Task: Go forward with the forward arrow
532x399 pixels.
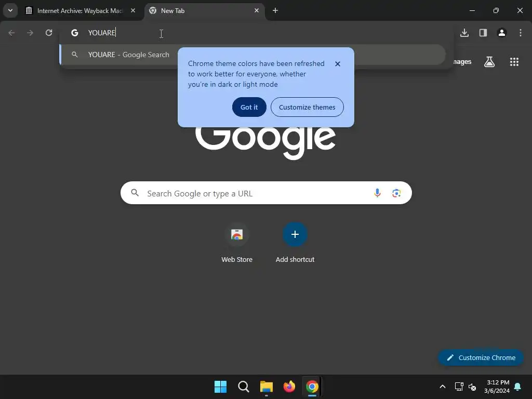Action: tap(30, 33)
